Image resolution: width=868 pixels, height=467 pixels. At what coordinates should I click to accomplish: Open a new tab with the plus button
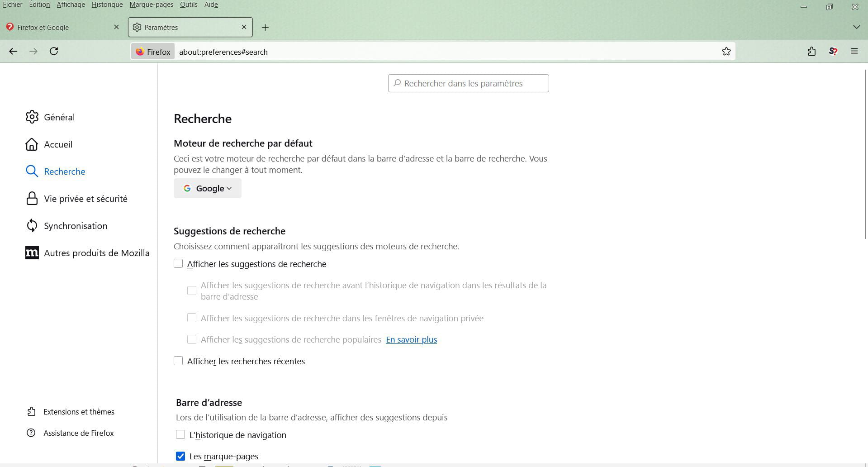(266, 28)
